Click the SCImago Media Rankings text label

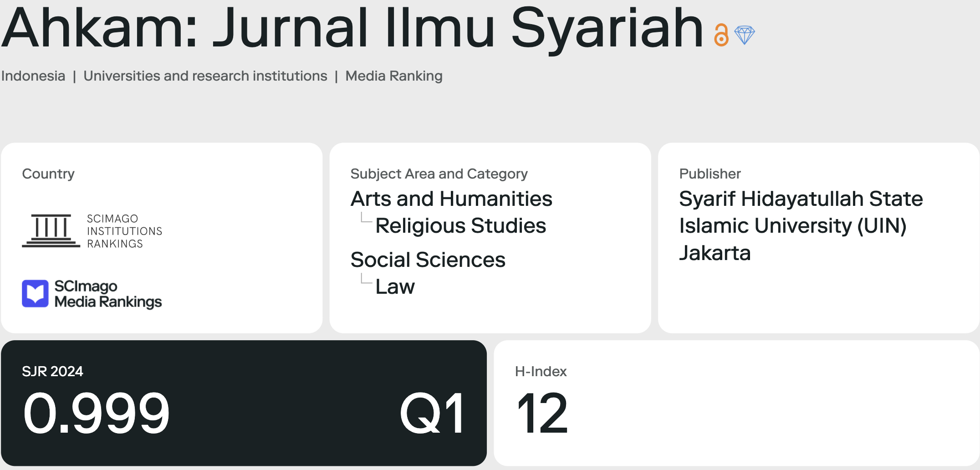pyautogui.click(x=108, y=294)
